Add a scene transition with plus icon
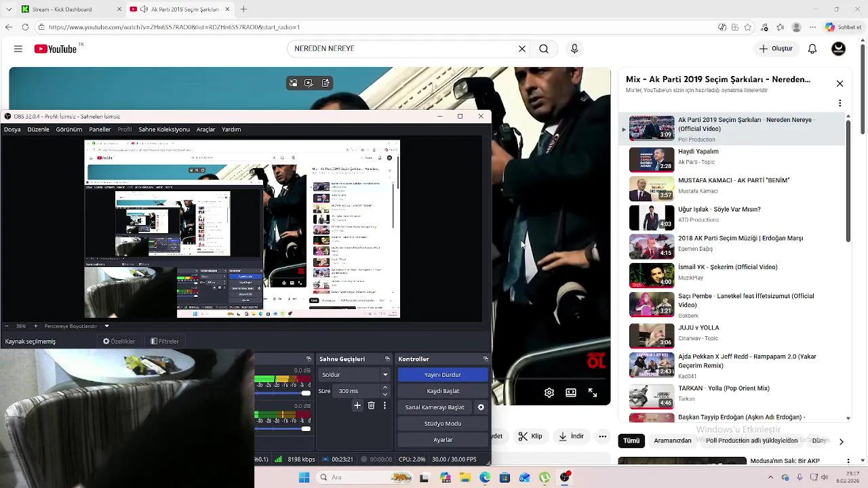 (x=357, y=405)
